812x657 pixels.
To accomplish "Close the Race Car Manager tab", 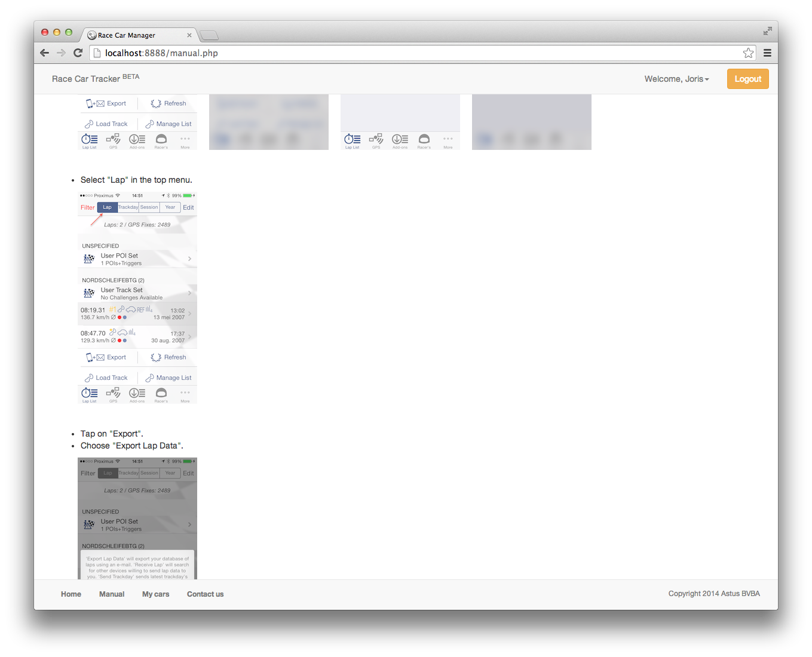I will (x=189, y=35).
